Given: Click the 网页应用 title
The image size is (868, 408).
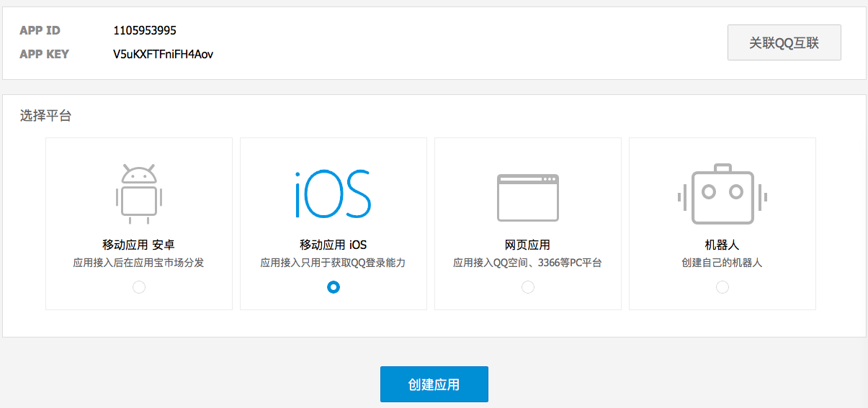Looking at the screenshot, I should click(528, 245).
